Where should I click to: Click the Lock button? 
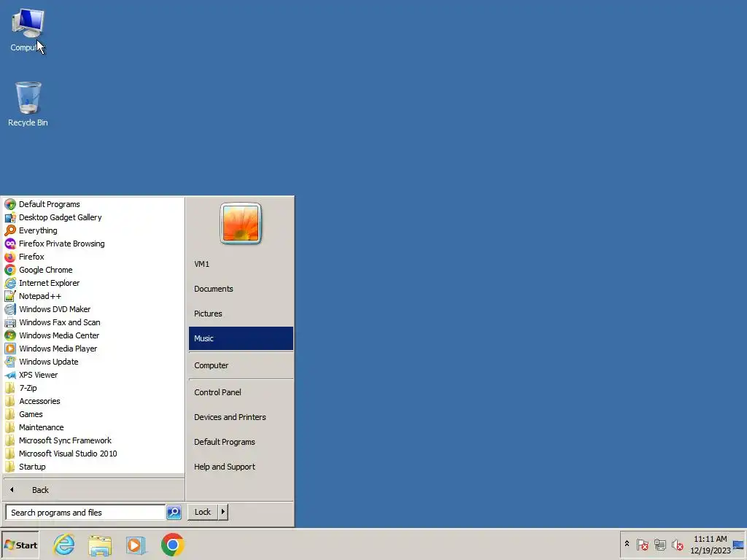coord(203,512)
